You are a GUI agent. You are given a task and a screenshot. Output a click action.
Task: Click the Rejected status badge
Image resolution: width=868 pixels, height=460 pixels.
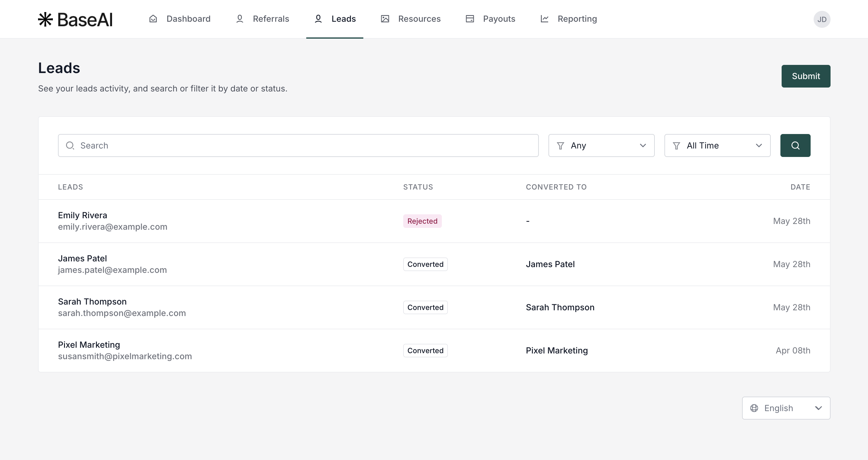tap(422, 221)
